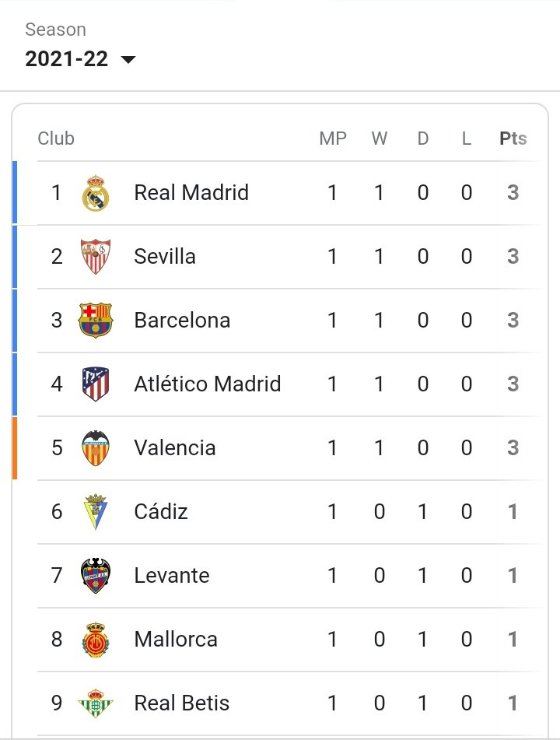Image resolution: width=560 pixels, height=740 pixels.
Task: Open the Atlético Madrid team name
Action: (208, 384)
